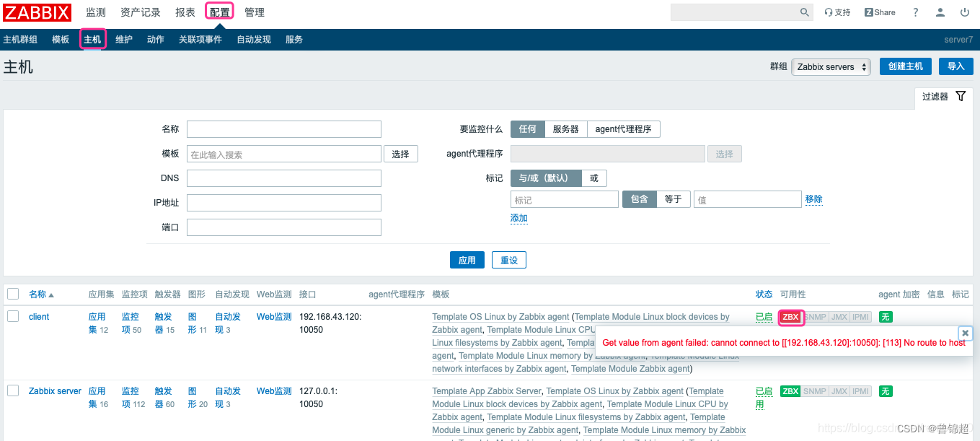Close the agent error popup
The width and height of the screenshot is (980, 441).
click(965, 333)
